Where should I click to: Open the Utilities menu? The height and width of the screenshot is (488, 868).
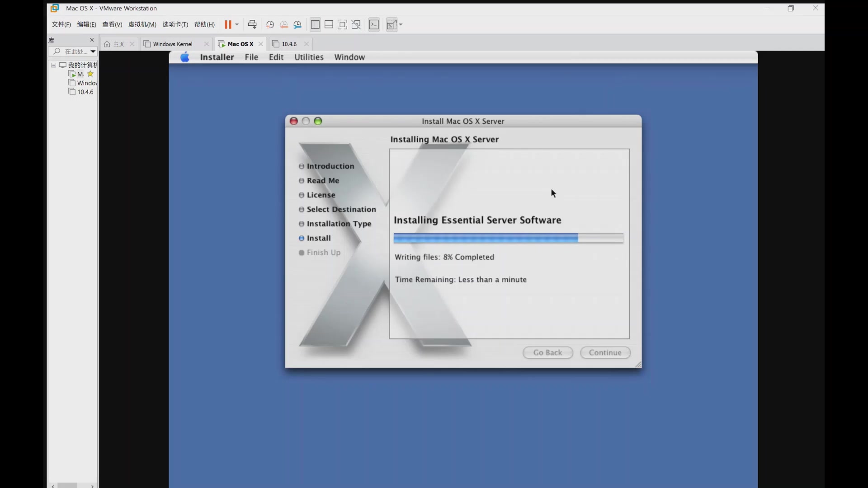[309, 57]
